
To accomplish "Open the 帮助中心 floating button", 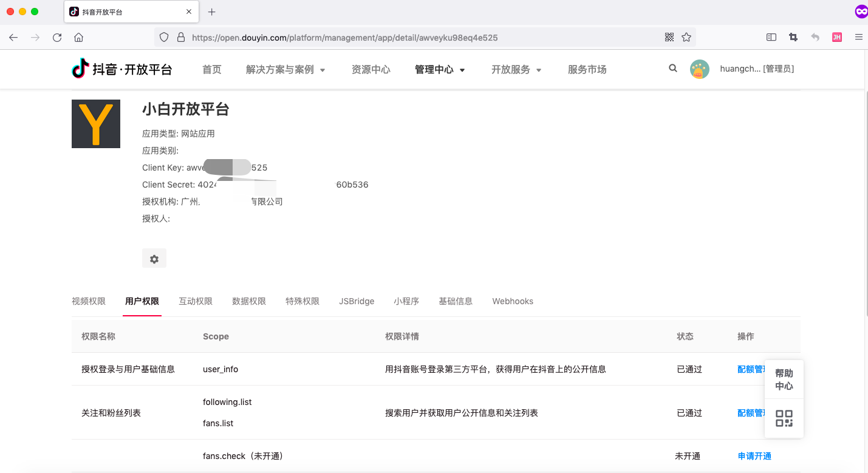I will (784, 379).
